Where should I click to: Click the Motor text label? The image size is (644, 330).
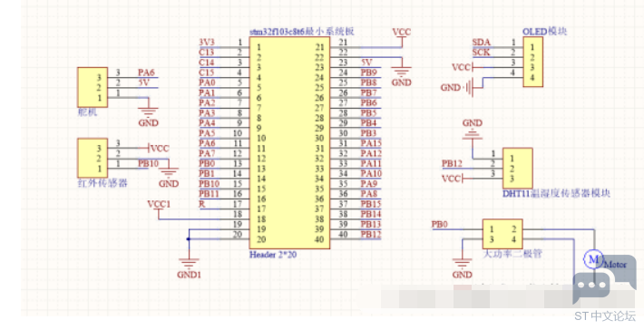click(616, 265)
